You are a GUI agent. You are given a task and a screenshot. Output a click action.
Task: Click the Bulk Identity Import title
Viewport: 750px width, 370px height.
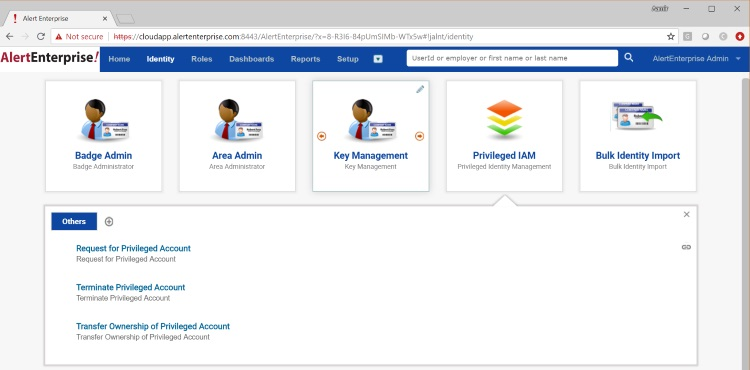(x=638, y=155)
